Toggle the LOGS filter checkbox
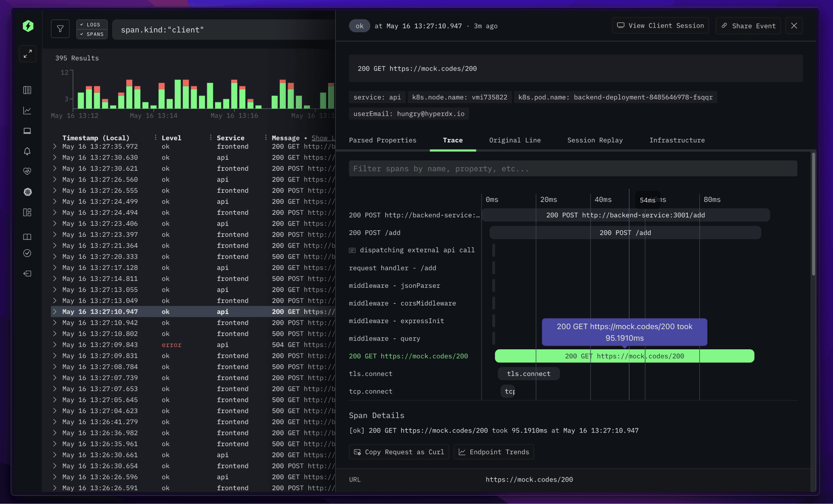Image resolution: width=833 pixels, height=504 pixels. [x=92, y=24]
